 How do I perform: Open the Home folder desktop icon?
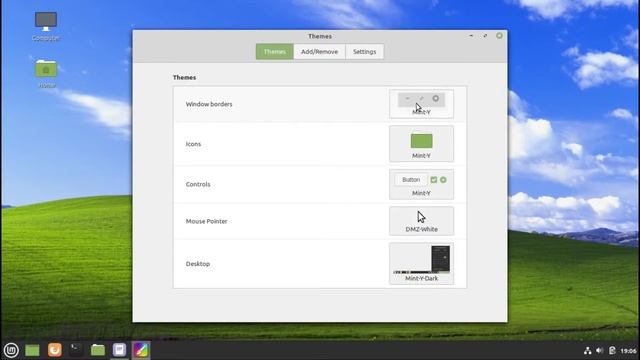(46, 73)
